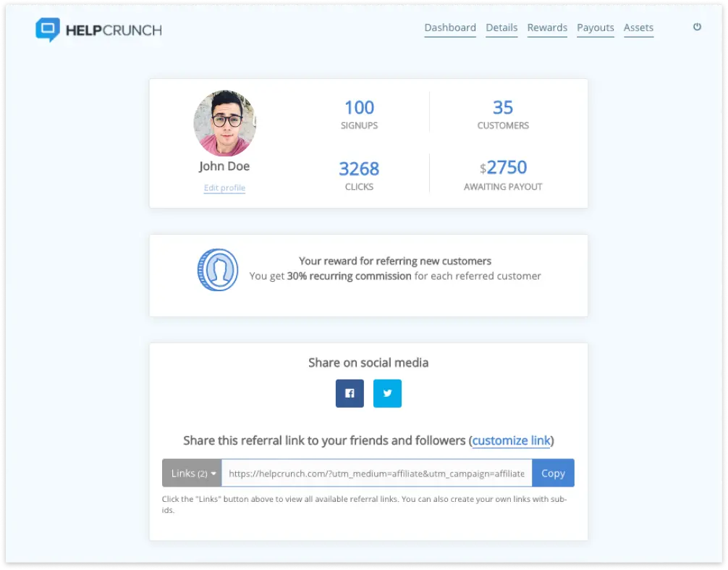Click the reward coin icon
The height and width of the screenshot is (570, 728).
tap(218, 269)
